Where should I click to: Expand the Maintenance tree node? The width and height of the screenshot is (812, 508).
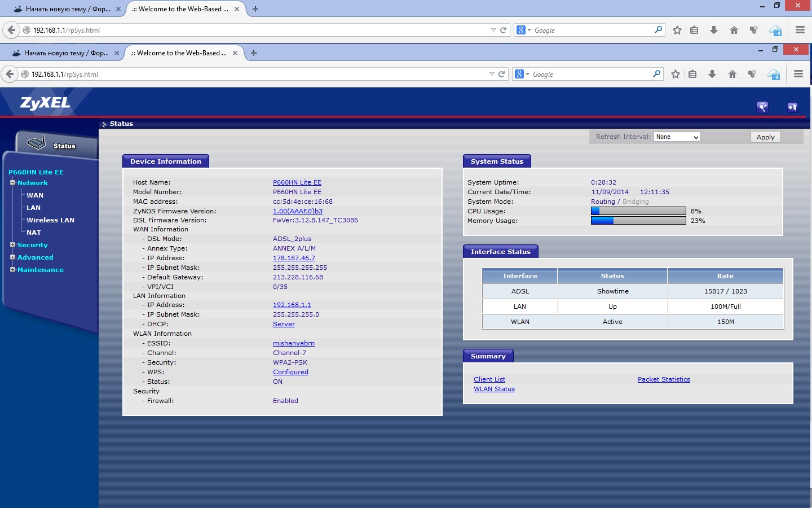pyautogui.click(x=12, y=269)
